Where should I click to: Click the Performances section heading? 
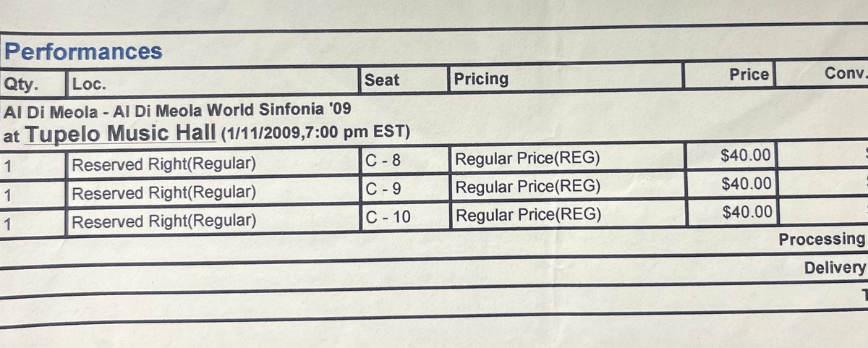82,51
